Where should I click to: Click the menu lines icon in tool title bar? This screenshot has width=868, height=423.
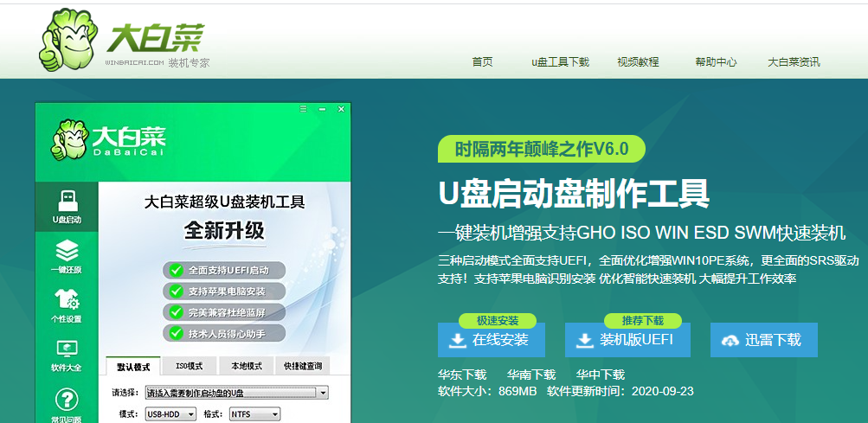click(x=303, y=109)
